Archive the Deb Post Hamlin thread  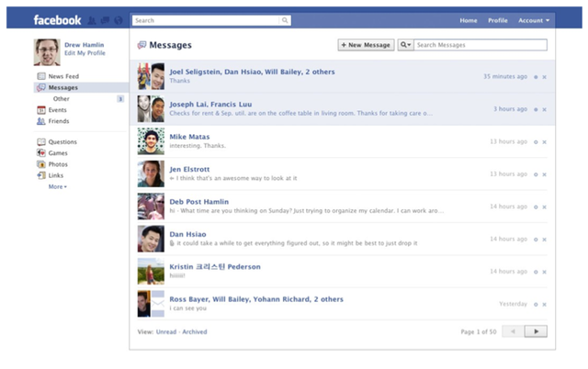545,207
